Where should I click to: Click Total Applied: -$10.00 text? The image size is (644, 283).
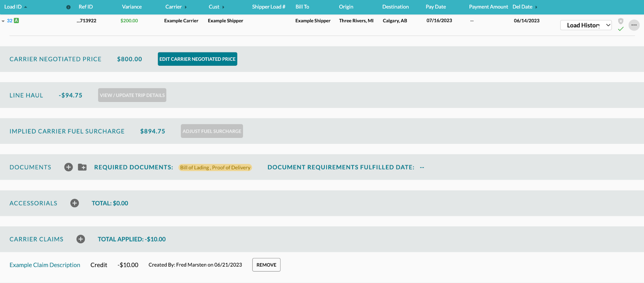[x=132, y=239]
